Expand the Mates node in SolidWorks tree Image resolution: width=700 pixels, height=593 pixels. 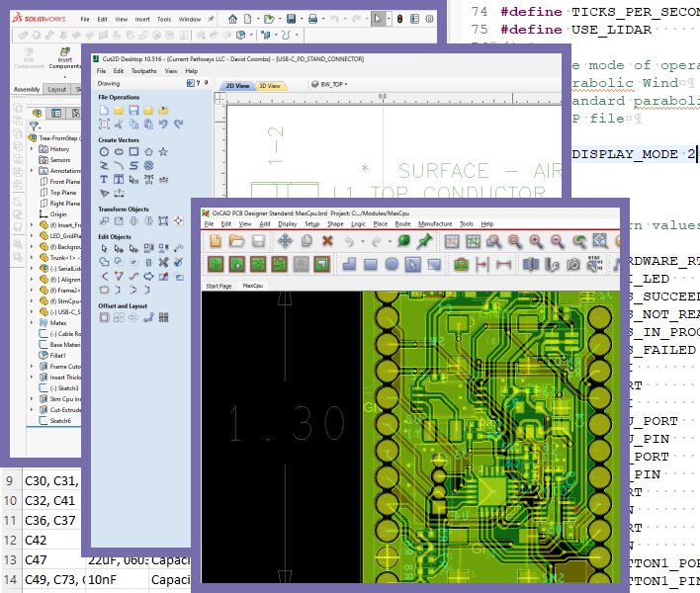(x=32, y=322)
